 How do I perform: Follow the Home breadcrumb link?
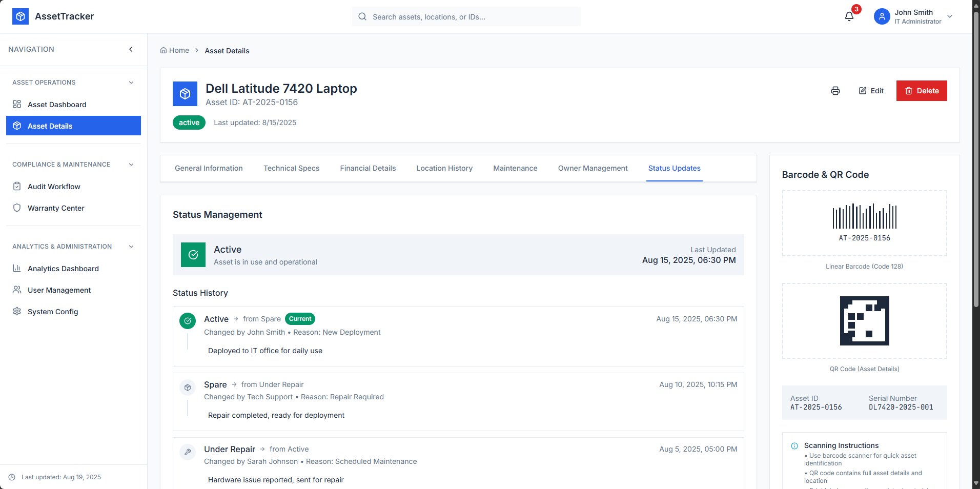175,50
